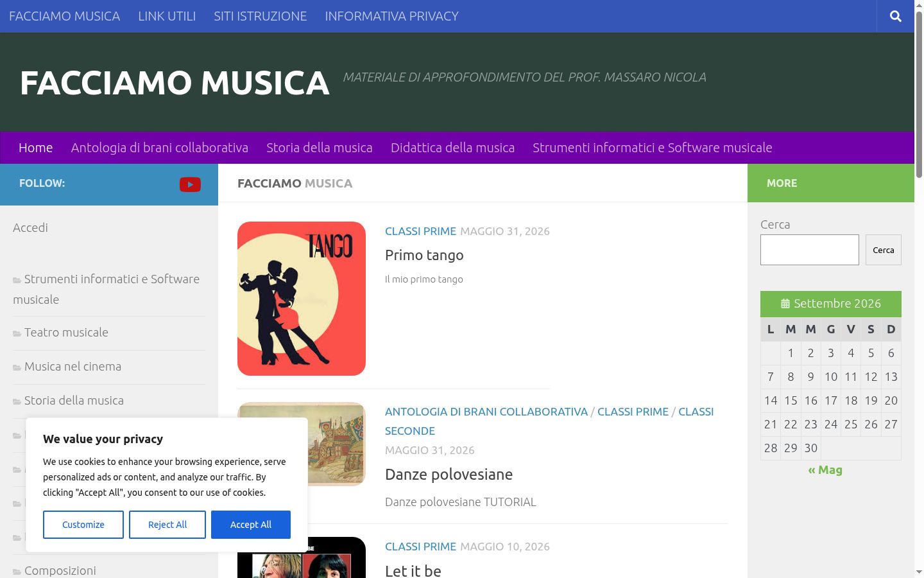Click CLASSI SECONDE category tag
Viewport: 924px width, 578px height.
pyautogui.click(x=549, y=421)
